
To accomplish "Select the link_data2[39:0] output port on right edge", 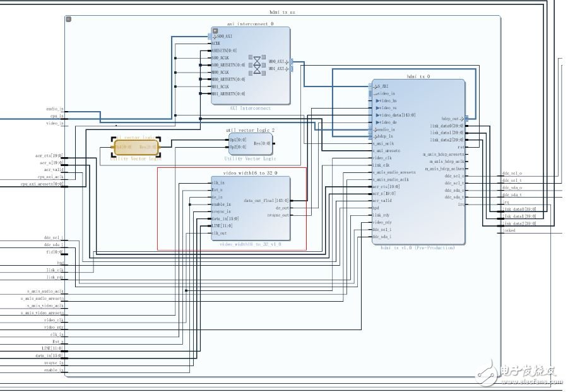I will [519, 223].
